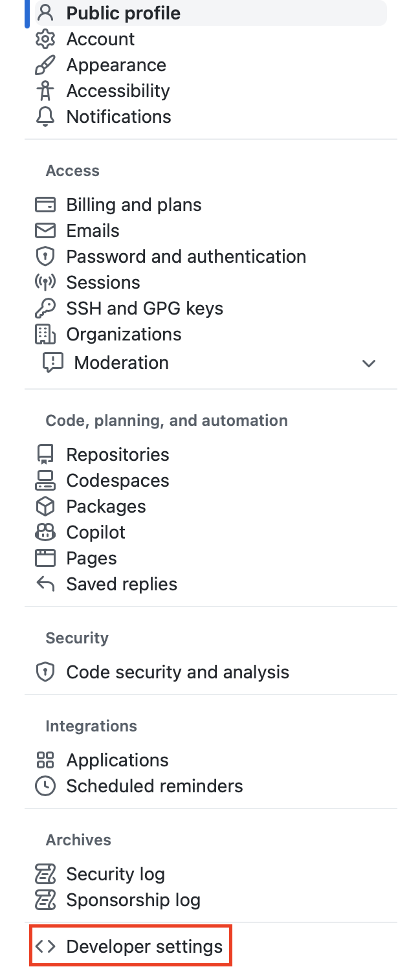Select Repositories in the sidebar
The image size is (409, 980).
[x=117, y=455]
